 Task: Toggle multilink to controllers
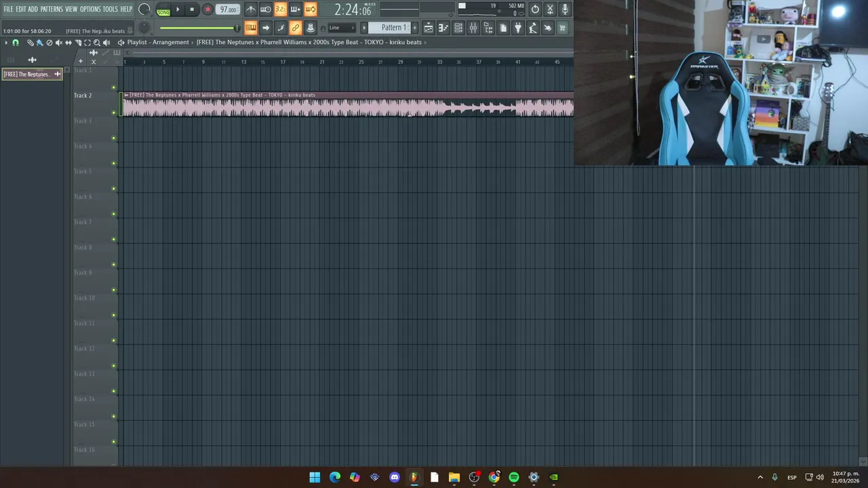click(296, 28)
